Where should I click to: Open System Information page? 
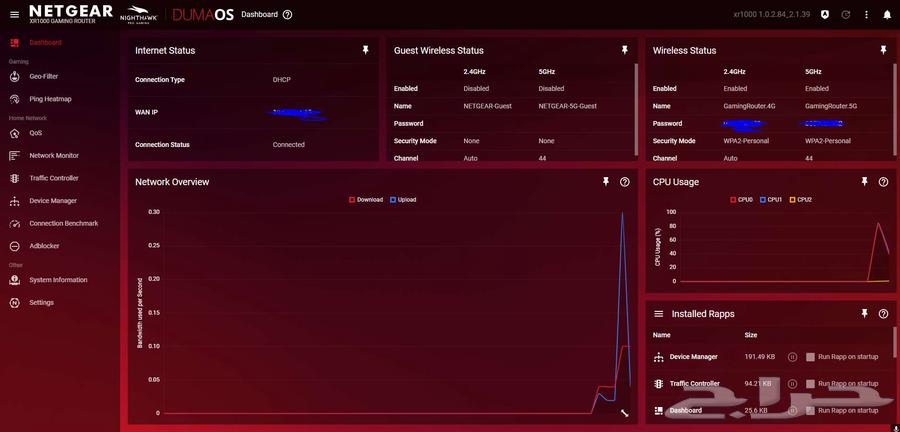(x=60, y=280)
